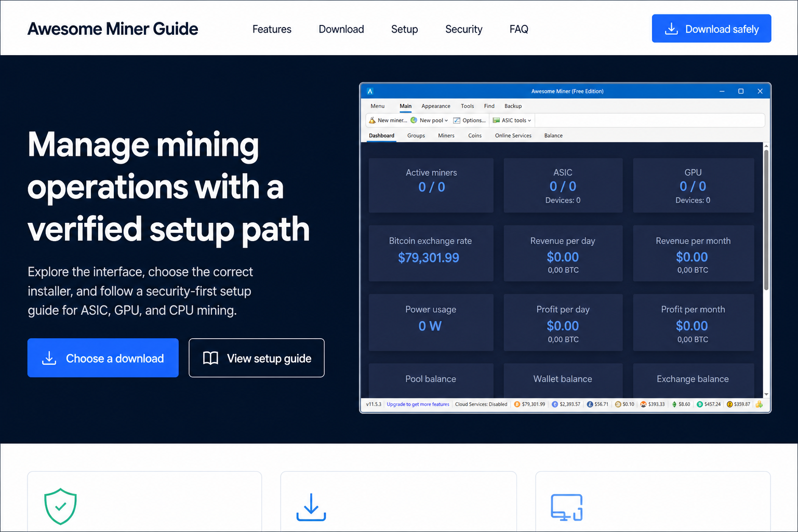Open the Find ribbon tab
Screen dimensions: 798x532
(x=489, y=106)
